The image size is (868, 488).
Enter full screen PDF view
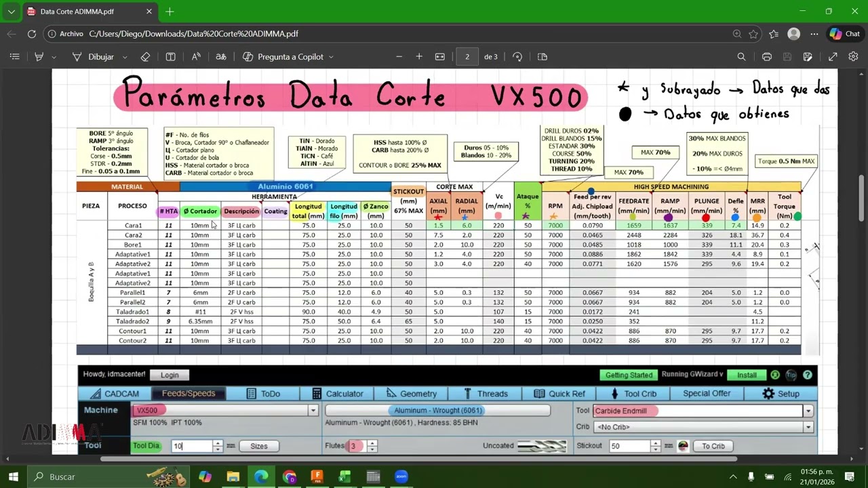point(833,57)
